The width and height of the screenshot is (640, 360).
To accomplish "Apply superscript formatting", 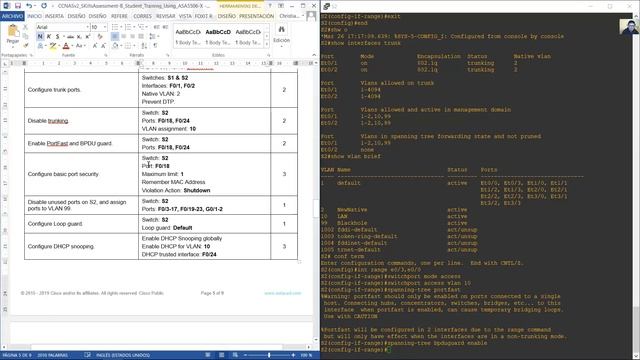I will pyautogui.click(x=87, y=37).
